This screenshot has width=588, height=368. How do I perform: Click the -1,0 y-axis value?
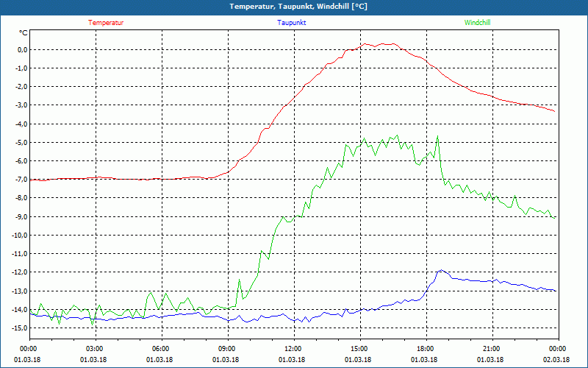tap(21, 68)
